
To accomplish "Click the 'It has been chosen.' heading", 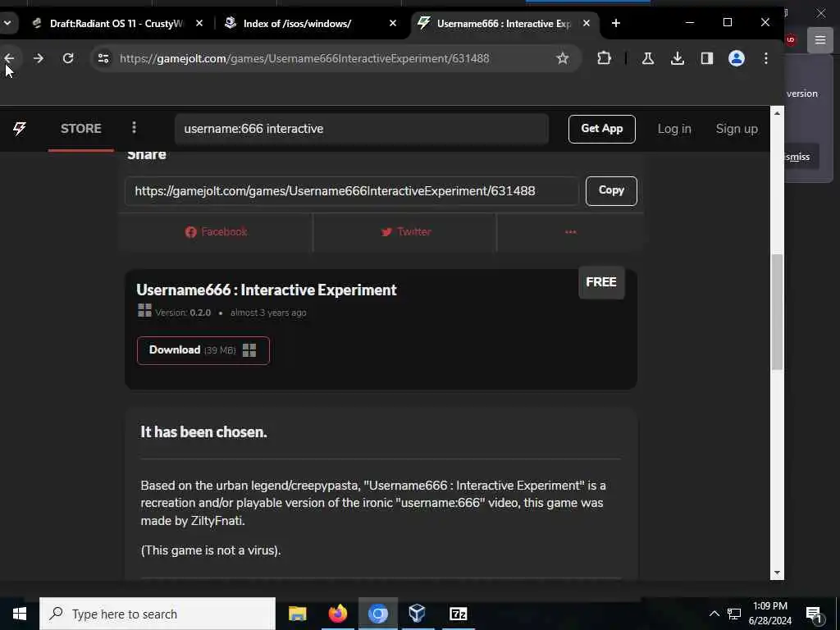I will click(203, 431).
